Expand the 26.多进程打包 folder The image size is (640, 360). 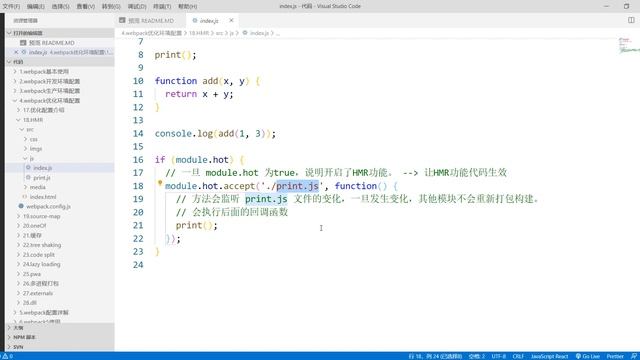[60, 283]
